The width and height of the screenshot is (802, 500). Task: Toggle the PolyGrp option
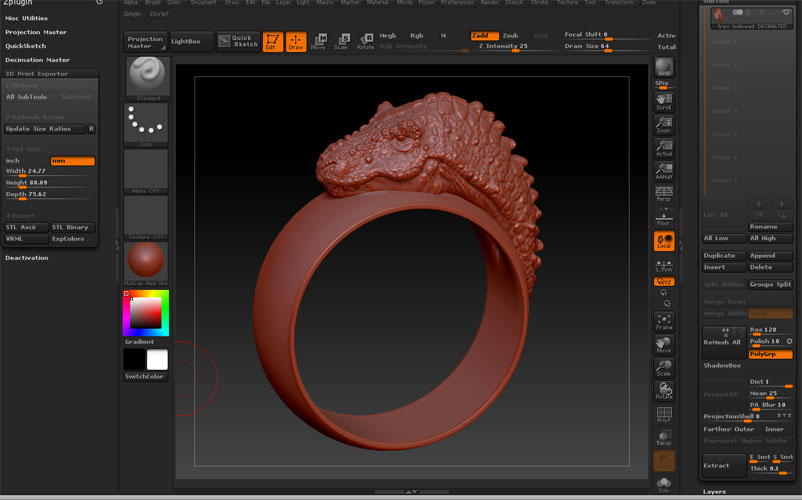(x=770, y=354)
